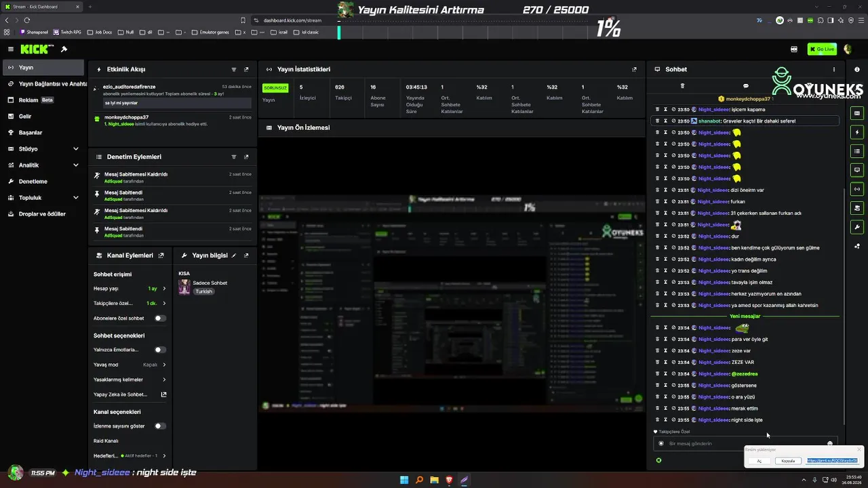Click the shanabot username in chat
The image size is (868, 488).
pos(709,121)
